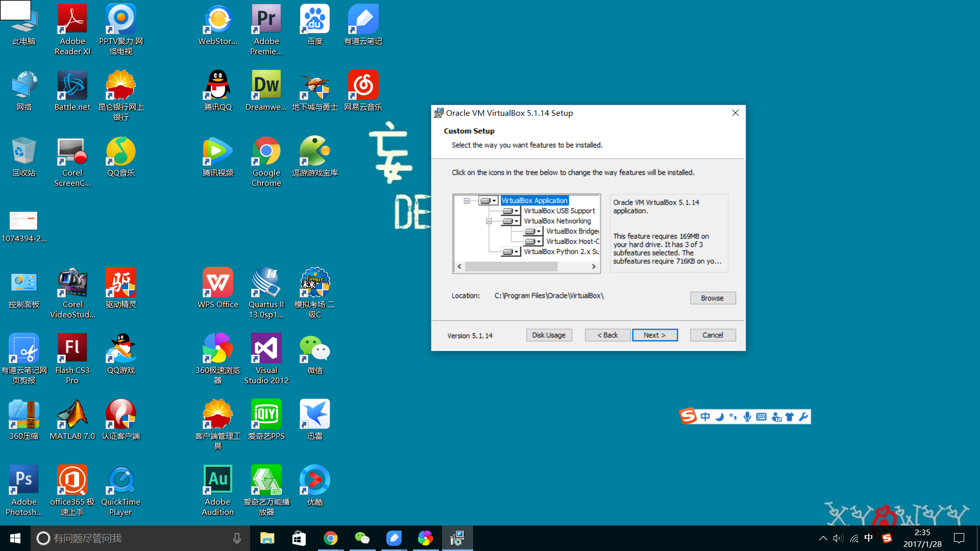Open the VirtualBox USB Support feature dropdown

click(511, 211)
